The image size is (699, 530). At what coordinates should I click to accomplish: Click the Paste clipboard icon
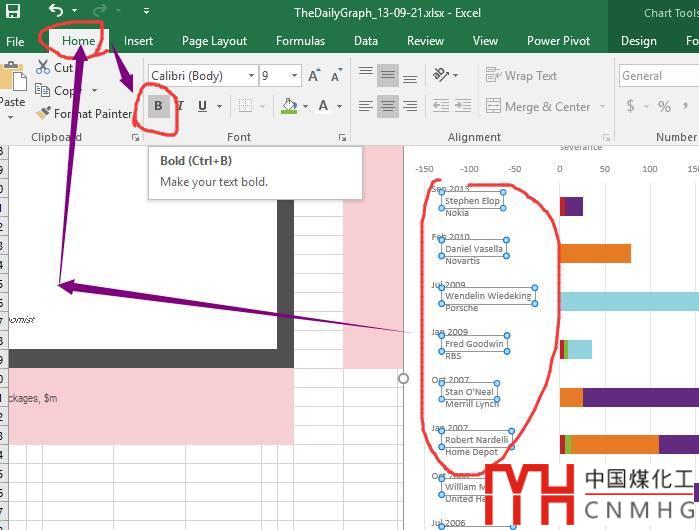point(13,77)
